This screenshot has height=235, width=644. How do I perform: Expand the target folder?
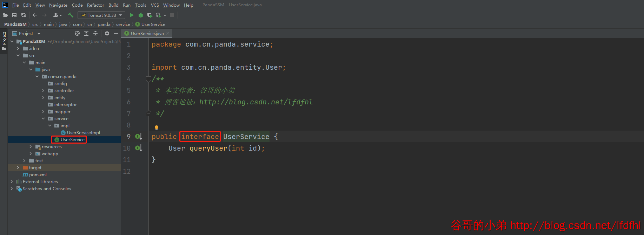(x=18, y=167)
